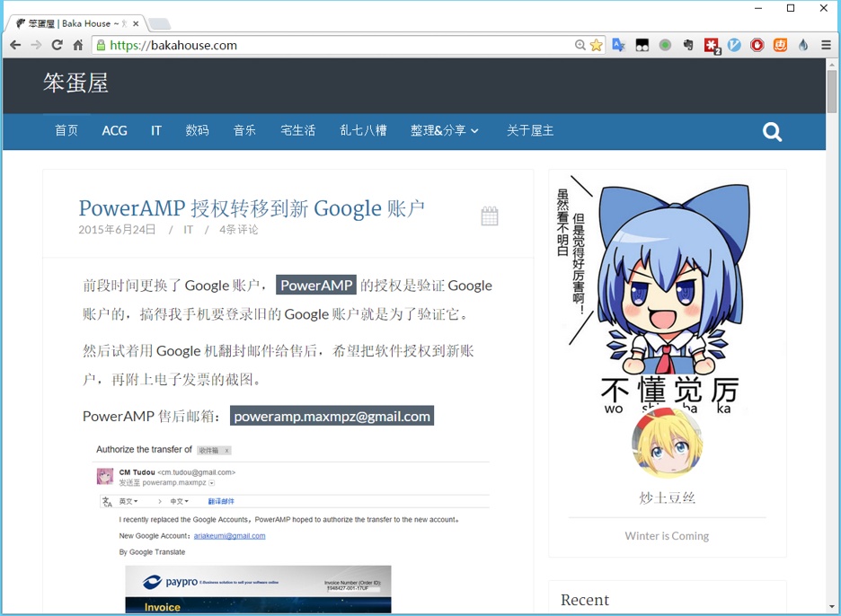Bookmark this page with star icon
841x616 pixels.
[597, 45]
